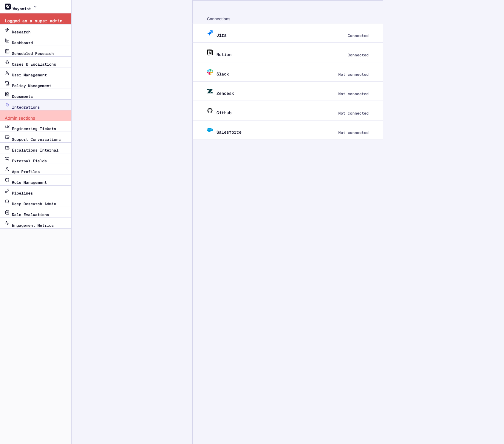Click the Waypoint logo icon
The image size is (504, 444).
click(8, 7)
